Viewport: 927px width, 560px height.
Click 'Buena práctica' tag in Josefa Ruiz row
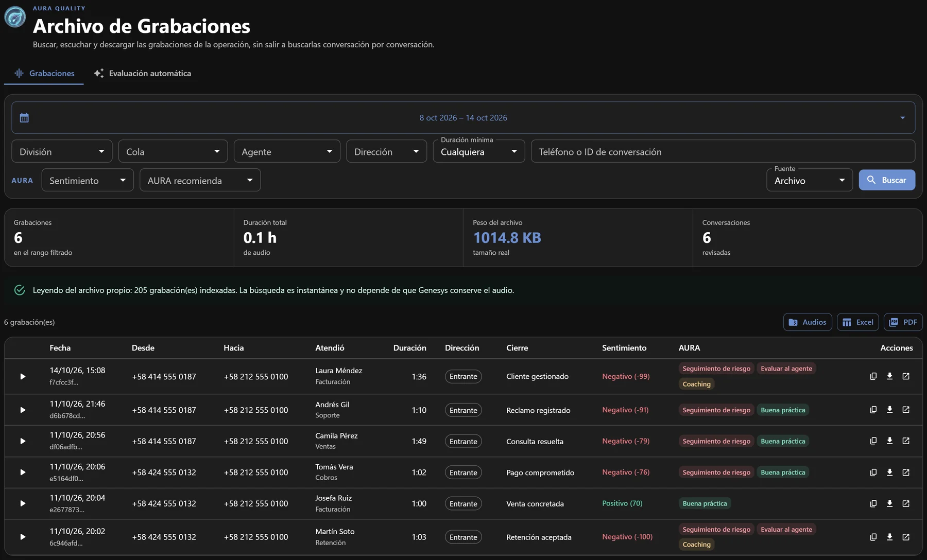[x=705, y=503]
